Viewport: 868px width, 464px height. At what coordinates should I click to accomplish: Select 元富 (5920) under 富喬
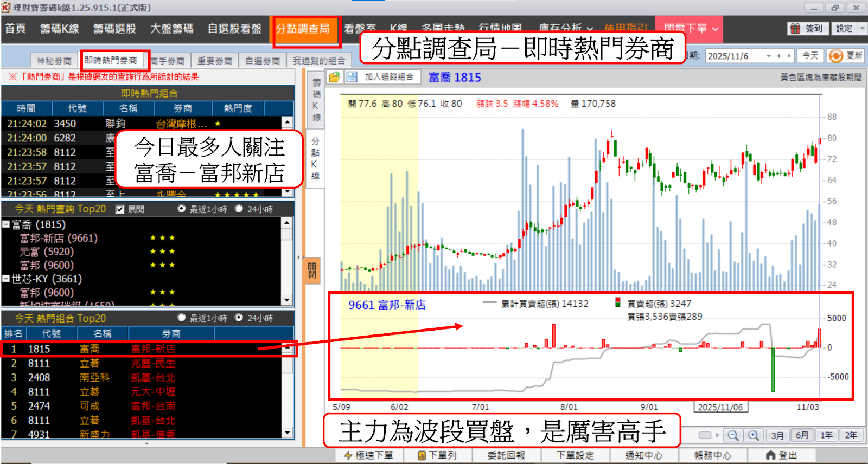coord(47,252)
